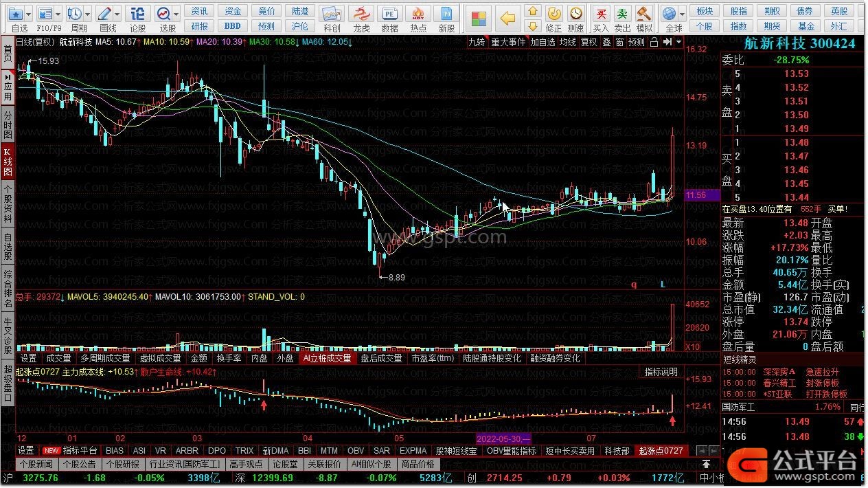Image resolution: width=868 pixels, height=488 pixels.
Task: Click the 修正 data correction icon
Action: pyautogui.click(x=553, y=13)
